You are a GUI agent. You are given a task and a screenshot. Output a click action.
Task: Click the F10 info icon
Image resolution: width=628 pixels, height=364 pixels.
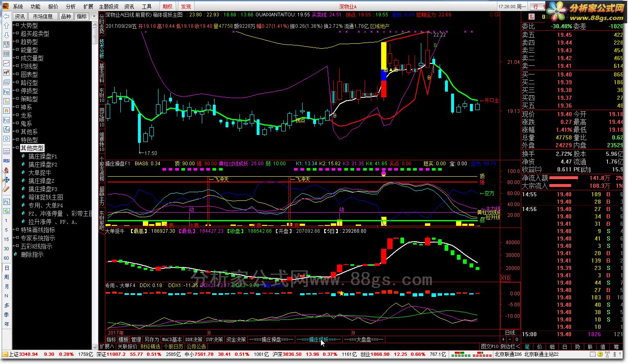tap(6, 92)
